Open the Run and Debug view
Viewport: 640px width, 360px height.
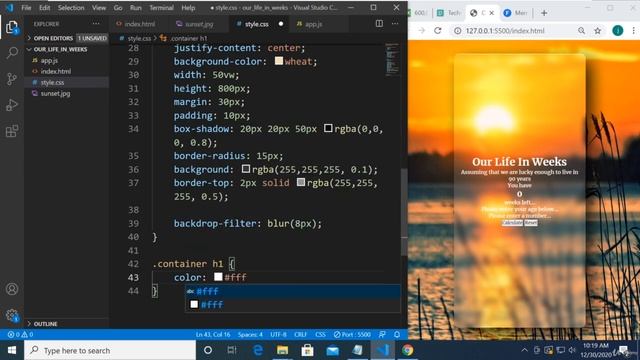tap(12, 105)
